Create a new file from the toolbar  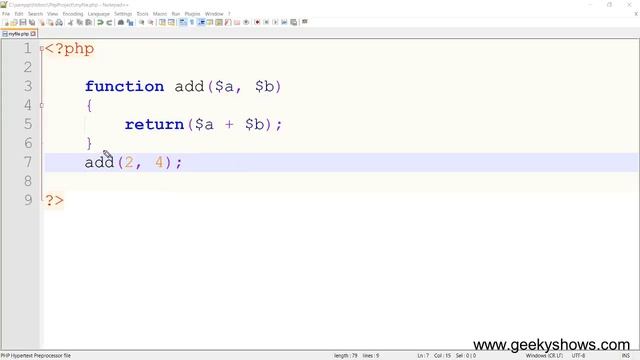[6, 22]
